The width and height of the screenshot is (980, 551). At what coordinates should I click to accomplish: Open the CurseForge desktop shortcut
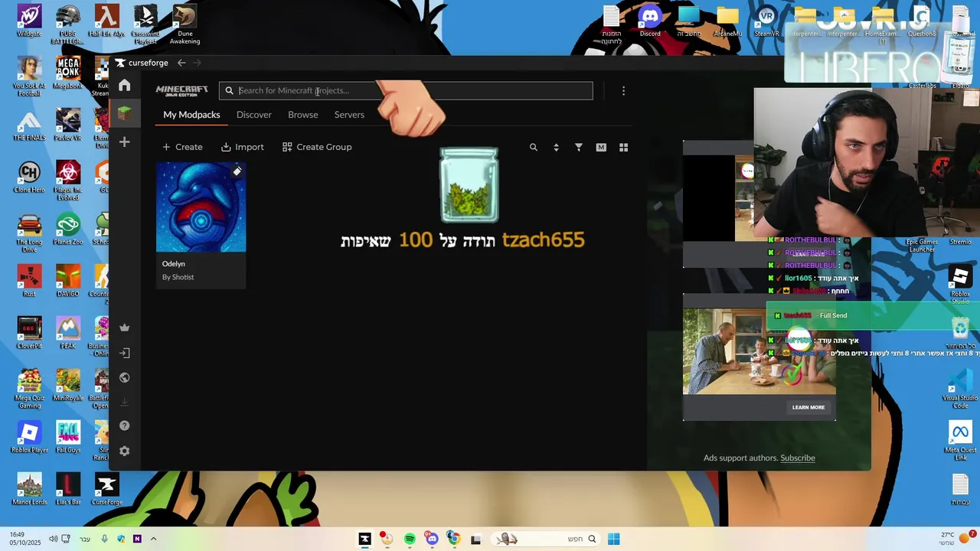106,490
